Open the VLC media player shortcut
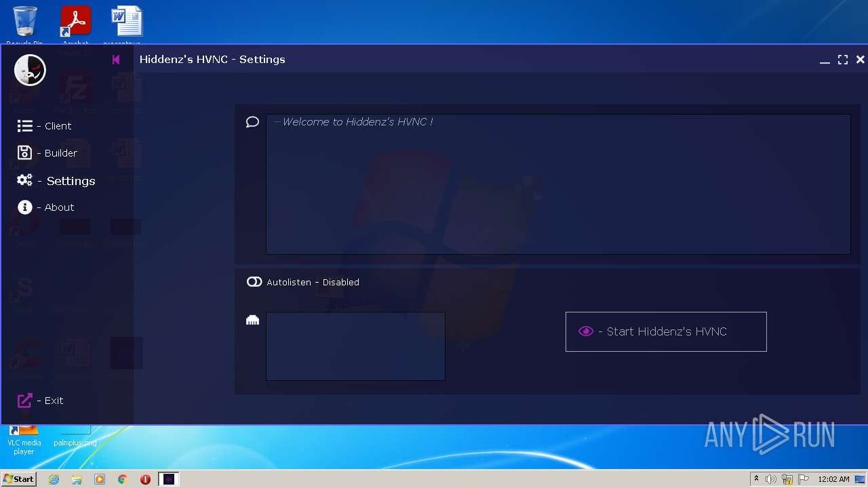Screen dimensions: 868x488 click(24, 439)
